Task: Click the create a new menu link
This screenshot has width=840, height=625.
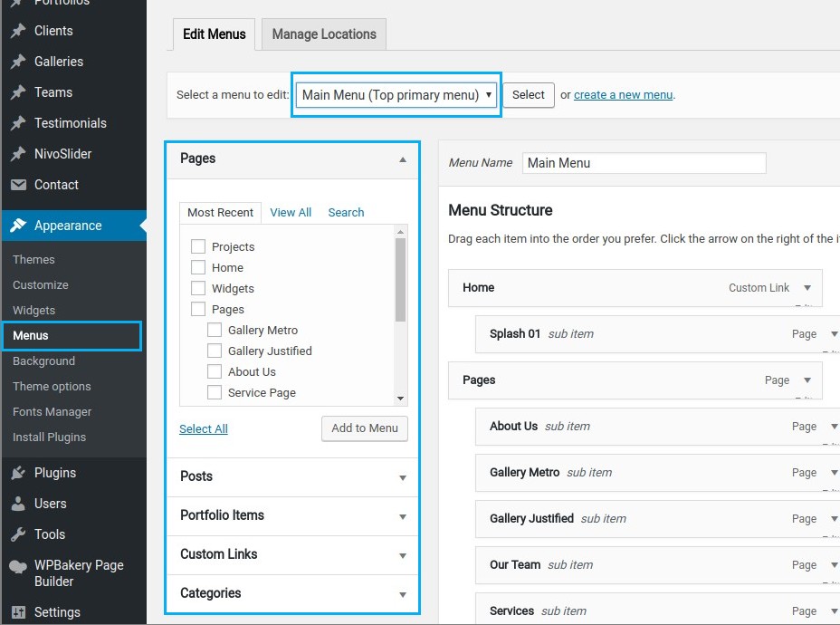Action: point(623,95)
